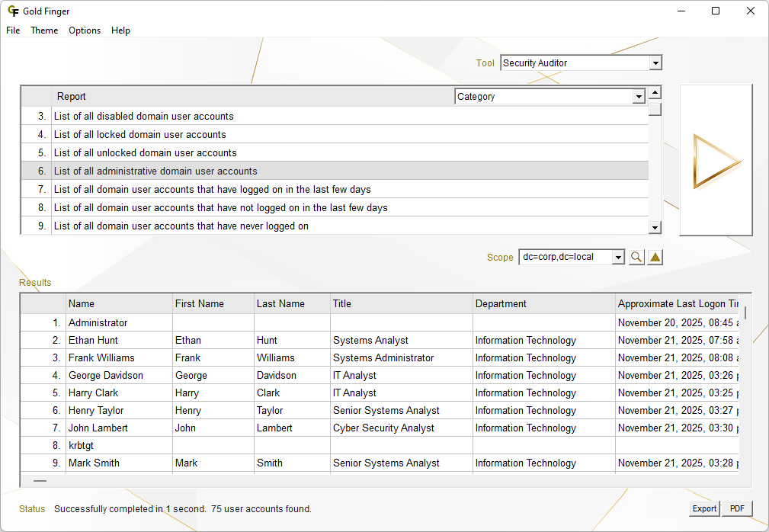Viewport: 769px width, 532px height.
Task: Select report about accounts logged on in last few days
Action: pyautogui.click(x=335, y=189)
